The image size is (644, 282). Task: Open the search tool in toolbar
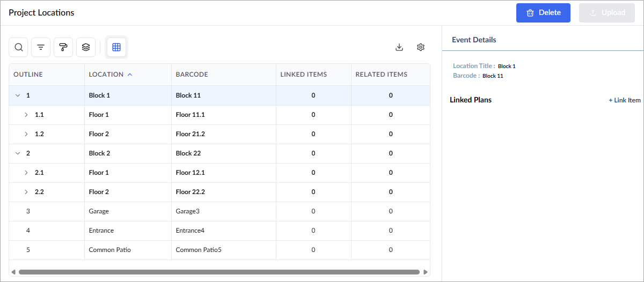coord(19,47)
